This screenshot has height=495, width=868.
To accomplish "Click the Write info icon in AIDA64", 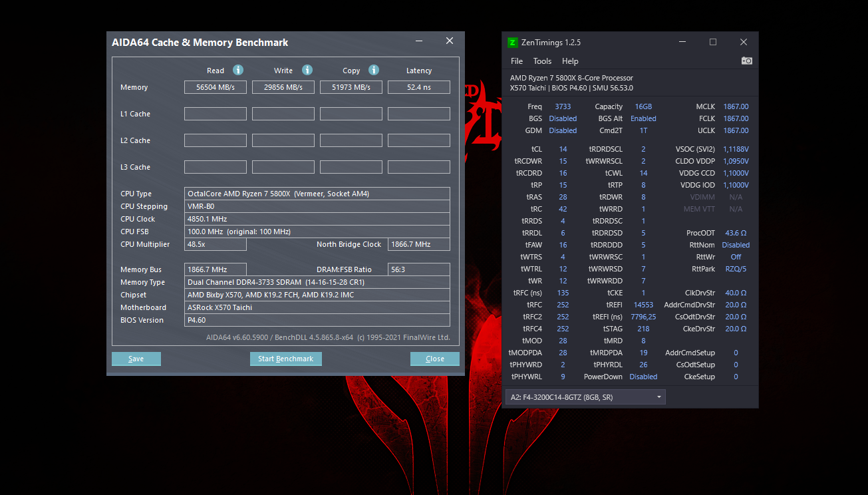I will click(307, 70).
